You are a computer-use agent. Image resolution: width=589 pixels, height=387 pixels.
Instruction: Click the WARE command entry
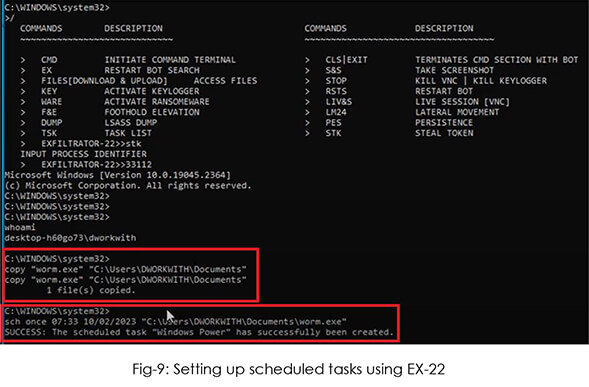point(51,102)
